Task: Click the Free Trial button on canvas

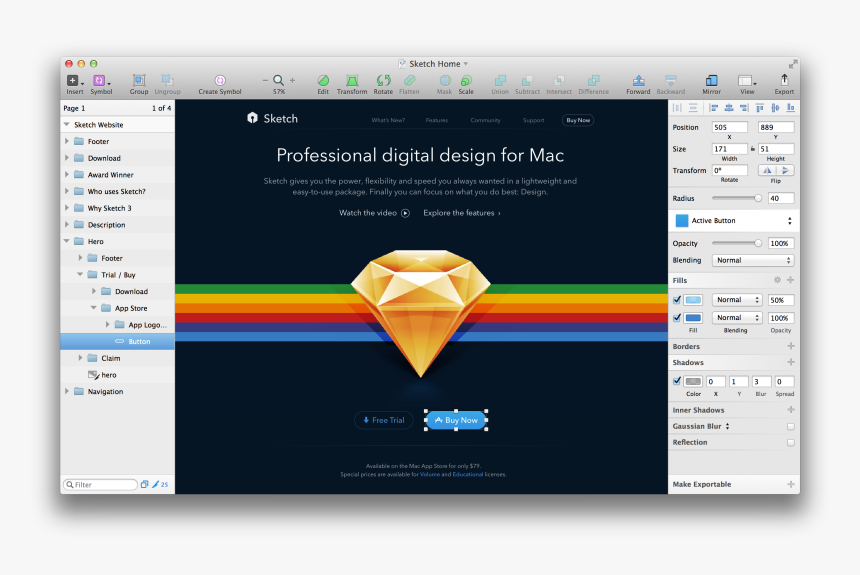Action: click(384, 420)
